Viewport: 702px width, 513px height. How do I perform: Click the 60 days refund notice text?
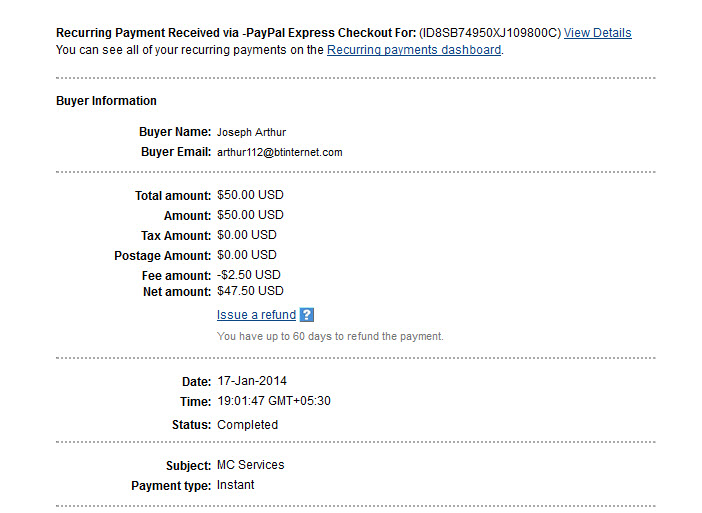pyautogui.click(x=330, y=336)
